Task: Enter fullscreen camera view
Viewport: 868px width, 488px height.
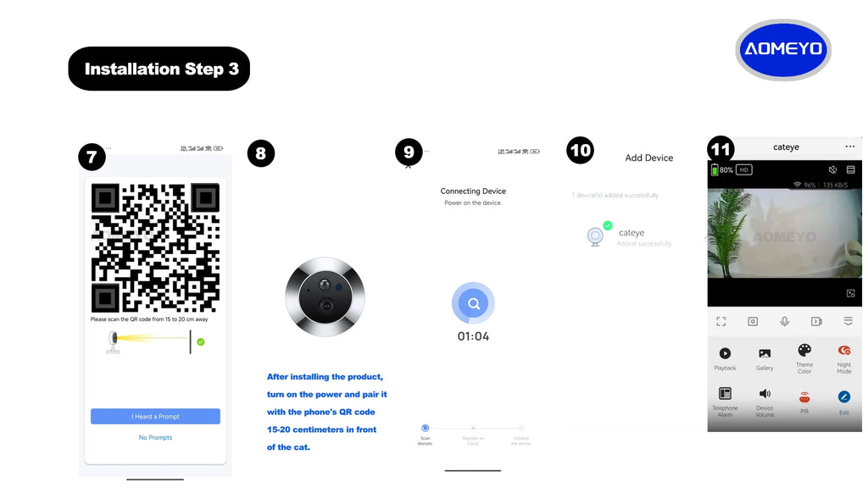Action: coord(721,321)
